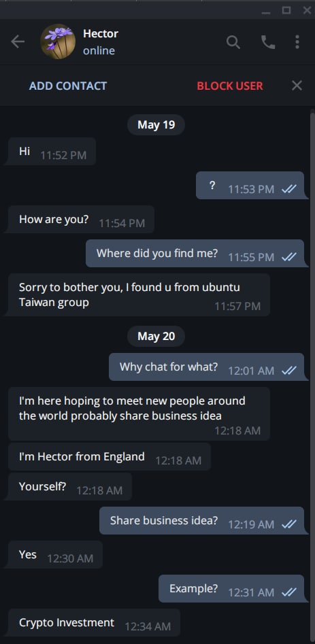The width and height of the screenshot is (315, 644).
Task: Block user Hector
Action: click(x=229, y=86)
